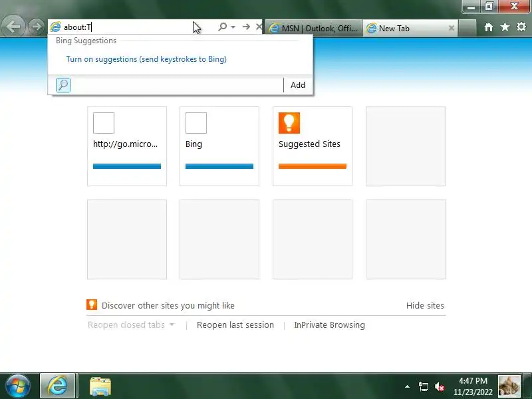Click the orange activity bar on Suggested Sites
The height and width of the screenshot is (399, 532).
point(313,166)
